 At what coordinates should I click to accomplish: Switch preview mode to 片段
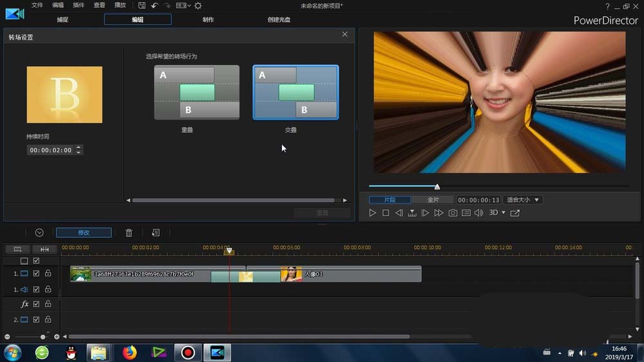(x=390, y=200)
